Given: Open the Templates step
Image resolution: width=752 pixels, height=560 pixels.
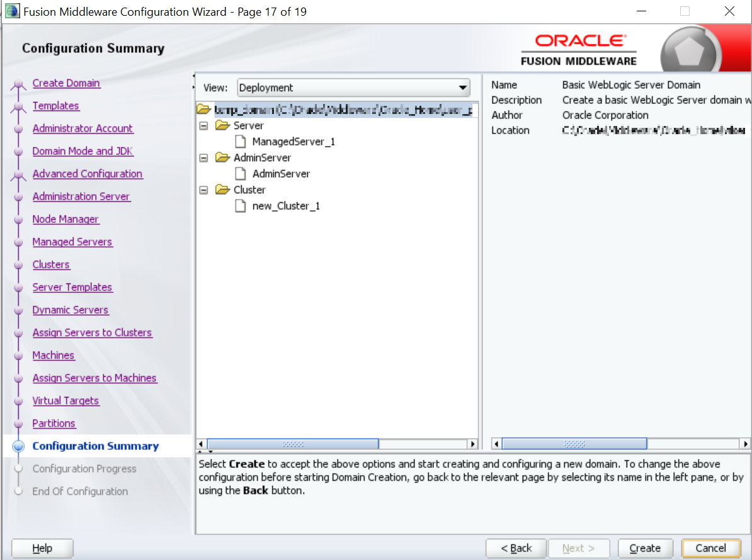Looking at the screenshot, I should tap(55, 106).
